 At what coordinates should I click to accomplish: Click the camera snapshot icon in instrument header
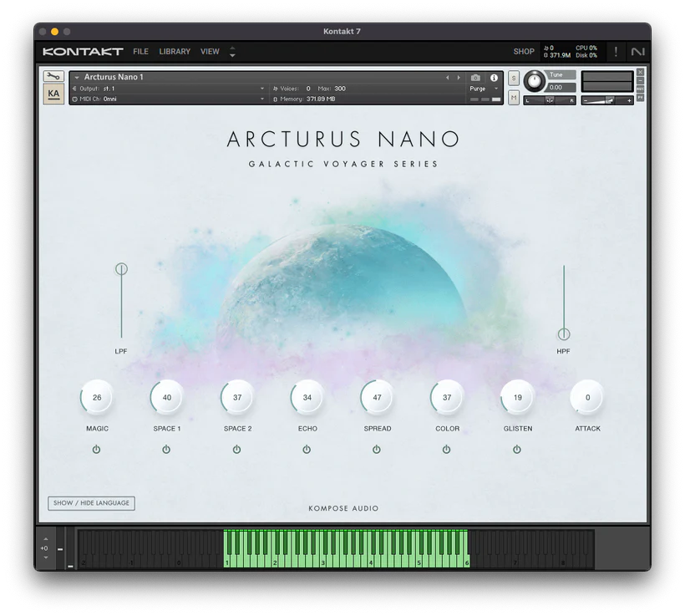(474, 76)
